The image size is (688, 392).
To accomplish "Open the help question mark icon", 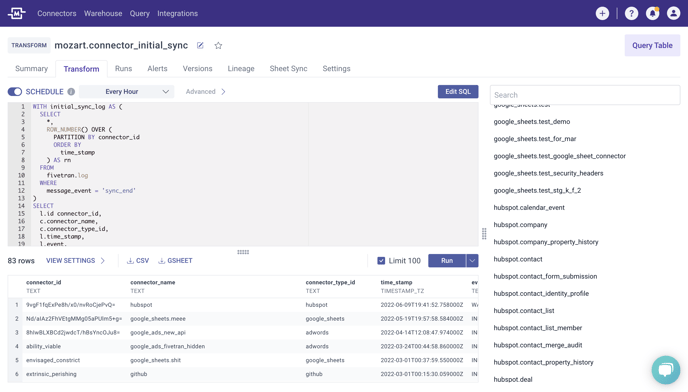I will pos(631,14).
